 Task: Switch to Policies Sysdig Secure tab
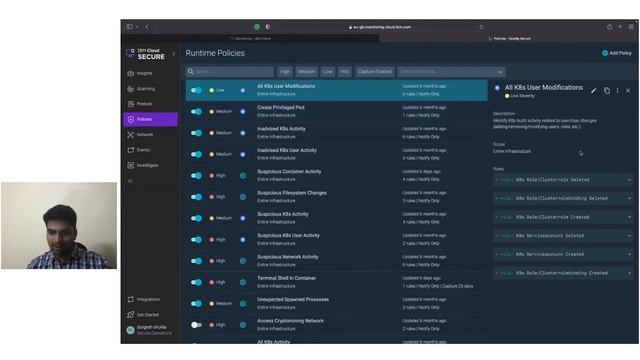[x=509, y=38]
